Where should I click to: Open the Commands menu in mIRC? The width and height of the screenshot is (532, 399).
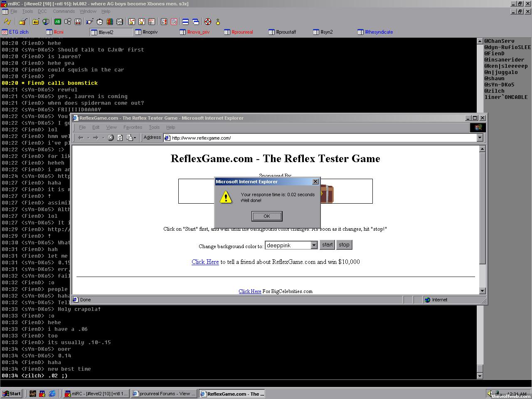point(64,11)
